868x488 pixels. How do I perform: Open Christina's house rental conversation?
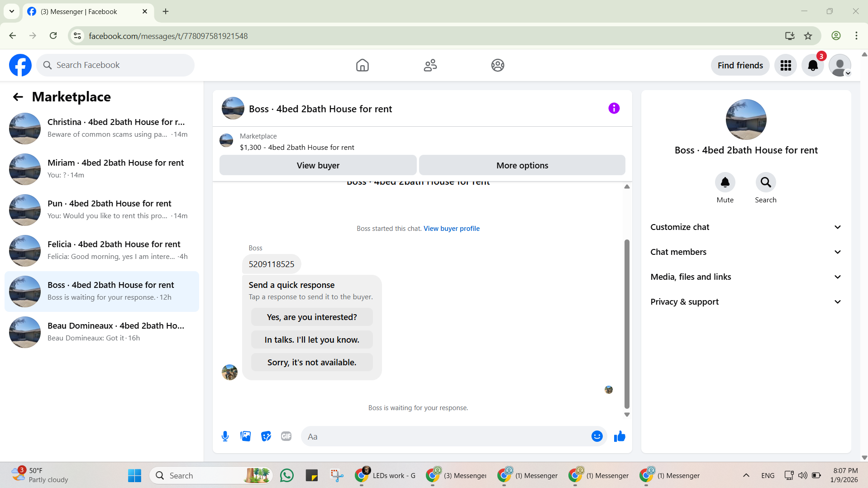102,128
